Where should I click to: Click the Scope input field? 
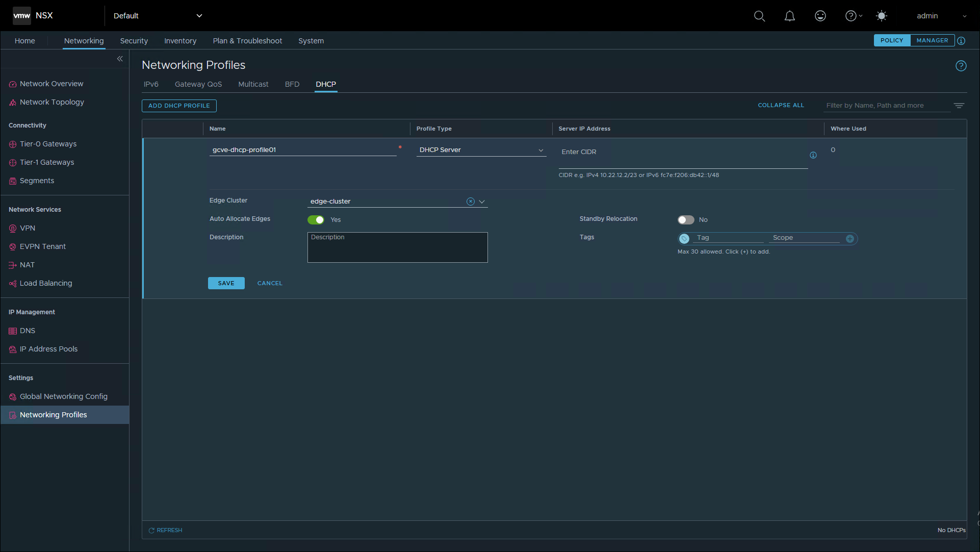805,238
